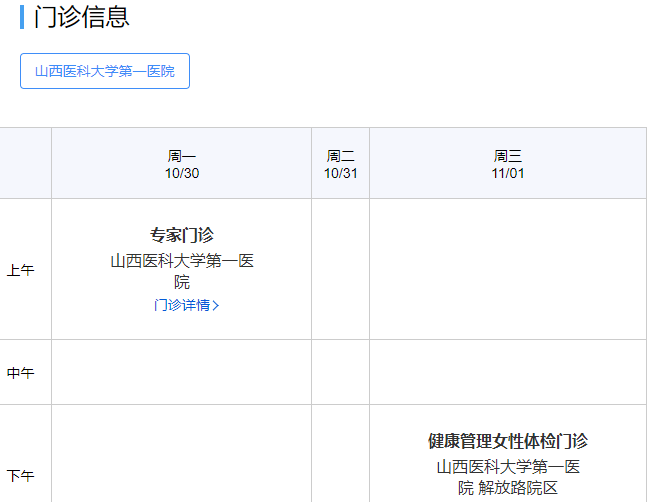Click the empty Monday noon cell
The image size is (647, 502).
pos(182,373)
